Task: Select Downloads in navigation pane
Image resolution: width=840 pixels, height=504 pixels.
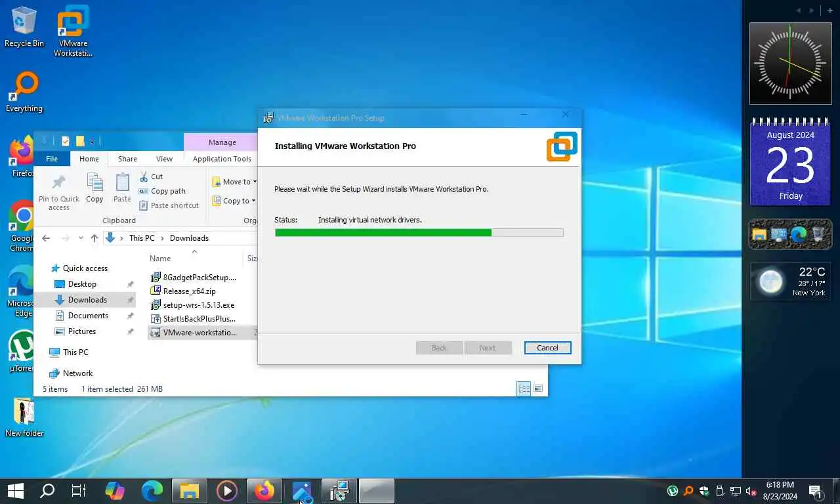Action: click(x=87, y=300)
